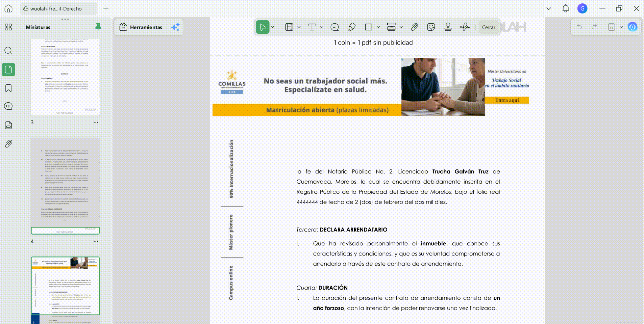Expand the measure tool dropdown arrow

401,27
